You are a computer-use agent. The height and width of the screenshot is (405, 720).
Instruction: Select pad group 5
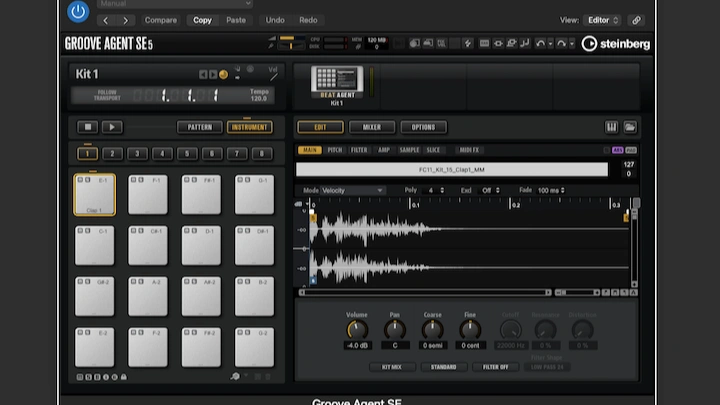click(x=187, y=154)
